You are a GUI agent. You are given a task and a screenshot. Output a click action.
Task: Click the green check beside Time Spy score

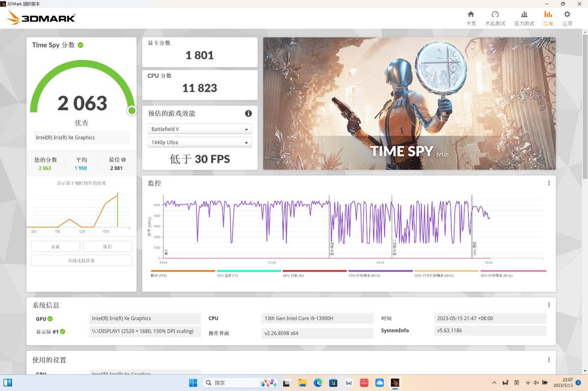click(x=80, y=45)
